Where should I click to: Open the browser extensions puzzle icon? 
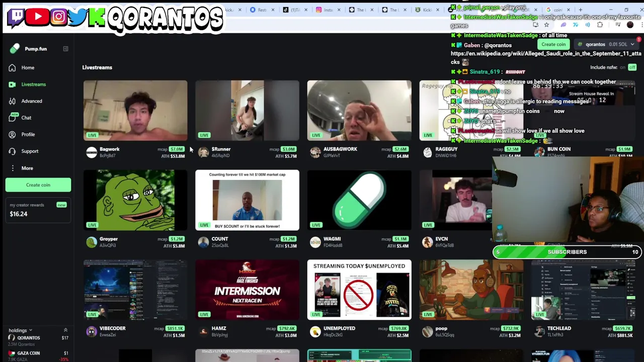600,25
